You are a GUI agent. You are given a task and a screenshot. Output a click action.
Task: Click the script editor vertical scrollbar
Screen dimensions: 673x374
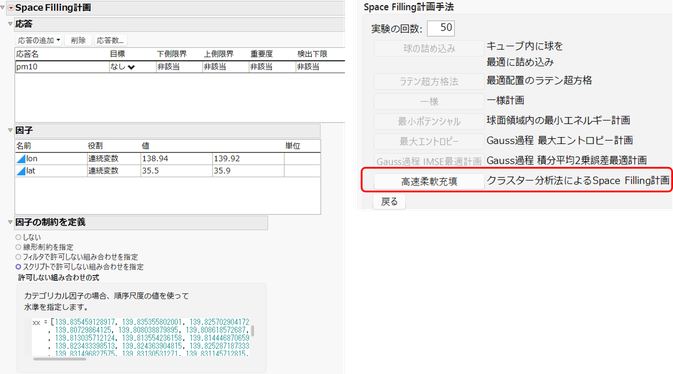pyautogui.click(x=253, y=331)
